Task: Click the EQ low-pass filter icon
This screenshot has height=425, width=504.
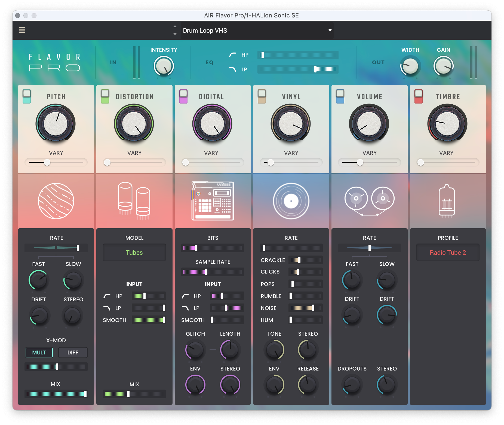Action: 232,69
